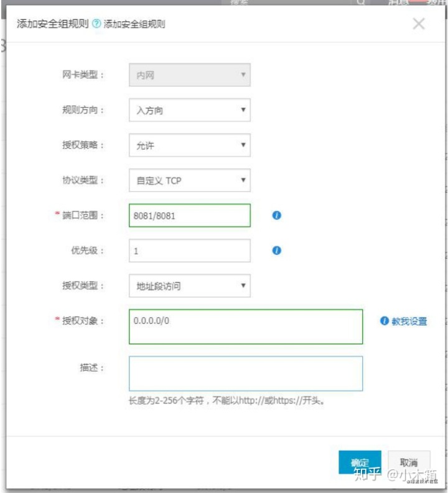The width and height of the screenshot is (448, 493).
Task: Click the empty 描述 text area
Action: pyautogui.click(x=246, y=374)
